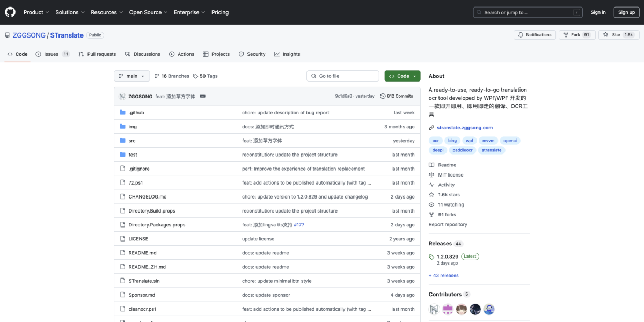Click the watching eye icon
This screenshot has height=322, width=644.
431,204
